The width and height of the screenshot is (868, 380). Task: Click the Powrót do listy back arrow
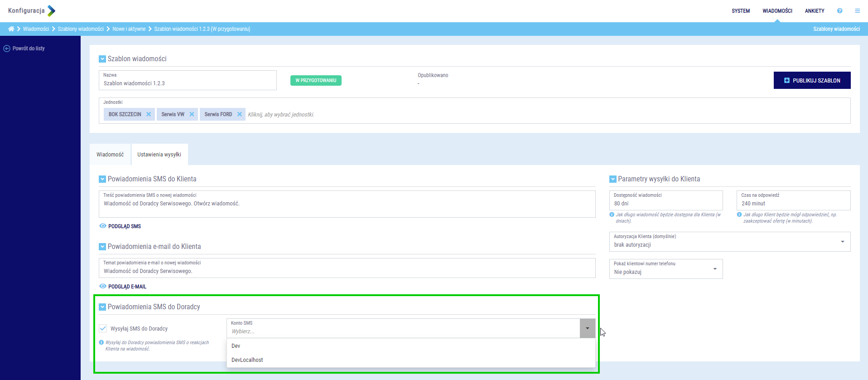(7, 49)
